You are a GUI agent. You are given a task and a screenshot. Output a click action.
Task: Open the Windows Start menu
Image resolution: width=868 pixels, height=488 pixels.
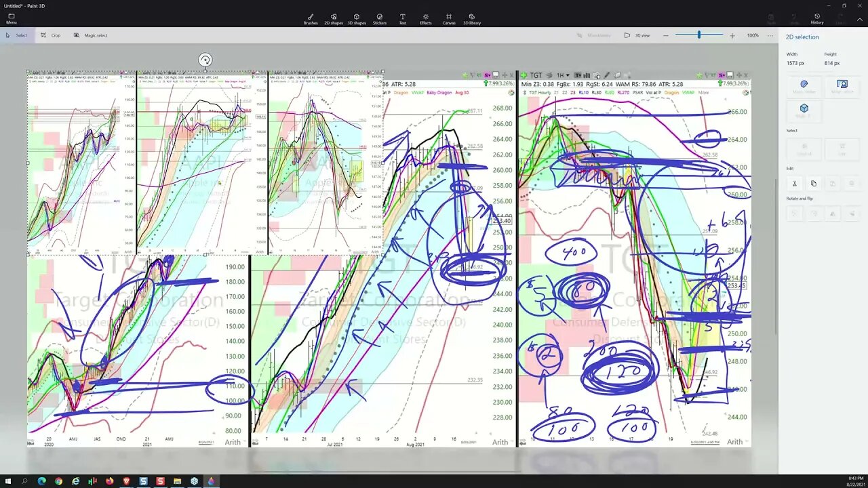(8, 481)
